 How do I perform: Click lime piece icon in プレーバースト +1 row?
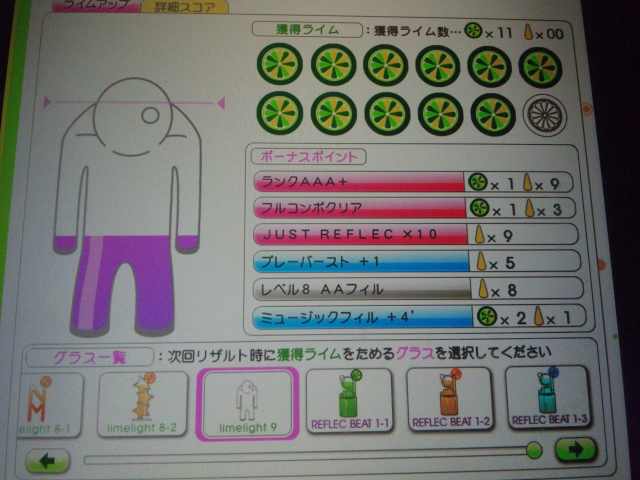click(482, 262)
